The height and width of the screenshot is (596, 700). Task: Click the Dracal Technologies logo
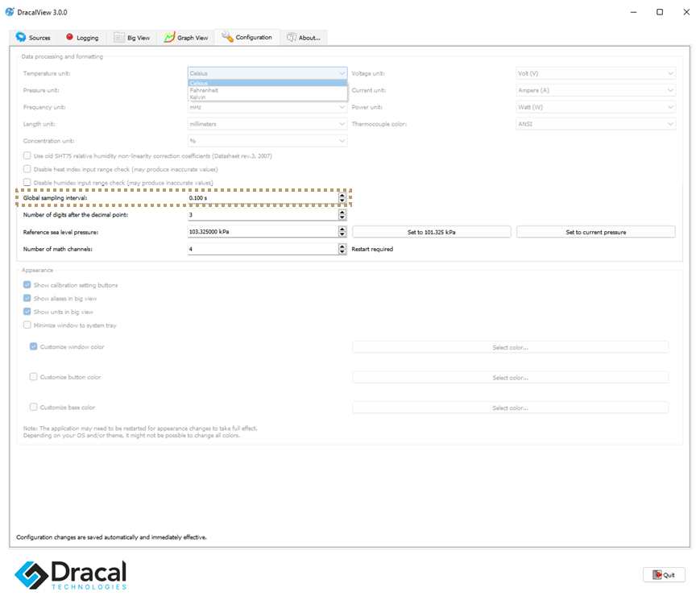pos(71,575)
